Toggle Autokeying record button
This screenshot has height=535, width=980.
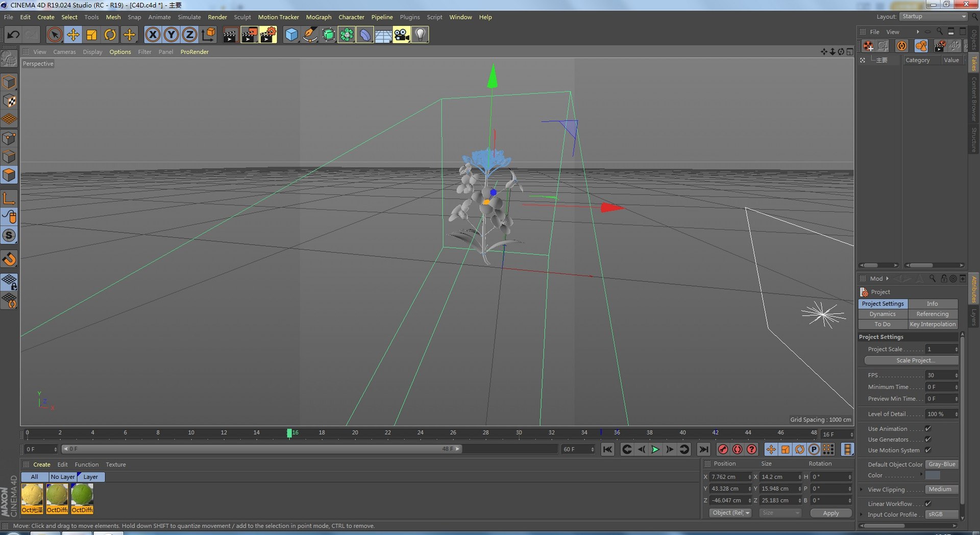pos(737,449)
